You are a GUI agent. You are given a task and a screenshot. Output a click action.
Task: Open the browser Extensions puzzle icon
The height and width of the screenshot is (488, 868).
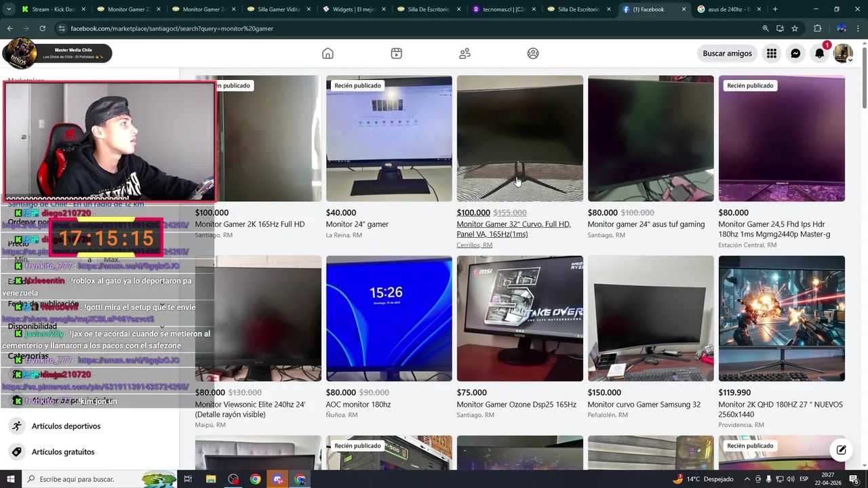(x=817, y=28)
